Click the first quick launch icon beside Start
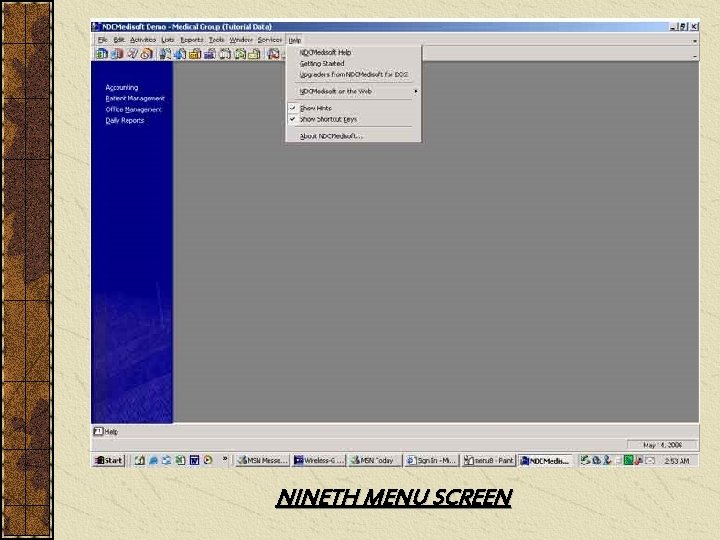Screen dimensions: 720x540 (140, 460)
